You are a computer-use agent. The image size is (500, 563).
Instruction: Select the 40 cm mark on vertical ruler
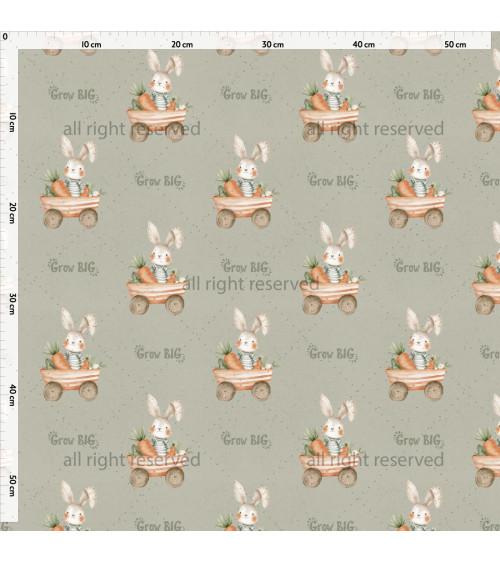(x=12, y=395)
